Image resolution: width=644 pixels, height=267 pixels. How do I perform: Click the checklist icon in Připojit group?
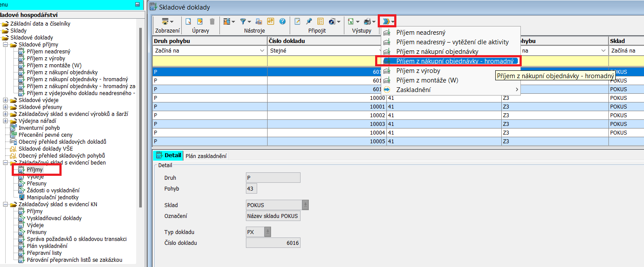point(320,21)
